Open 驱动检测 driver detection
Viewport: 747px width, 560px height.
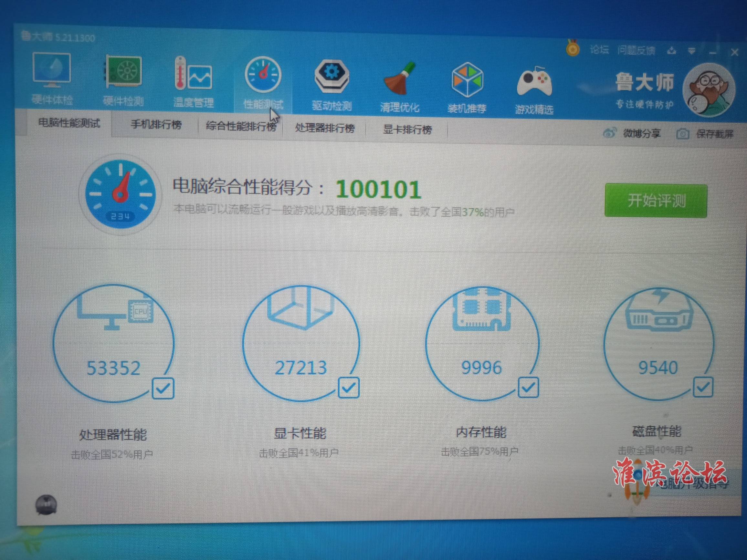[331, 85]
